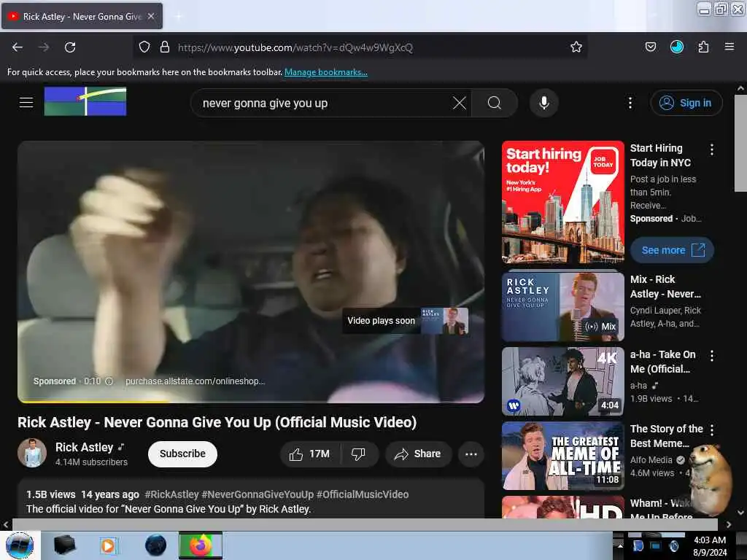Click Sign in button

coord(686,103)
